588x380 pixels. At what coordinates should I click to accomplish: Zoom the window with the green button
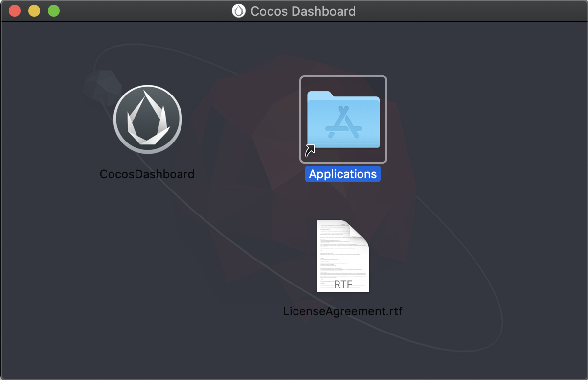point(54,11)
